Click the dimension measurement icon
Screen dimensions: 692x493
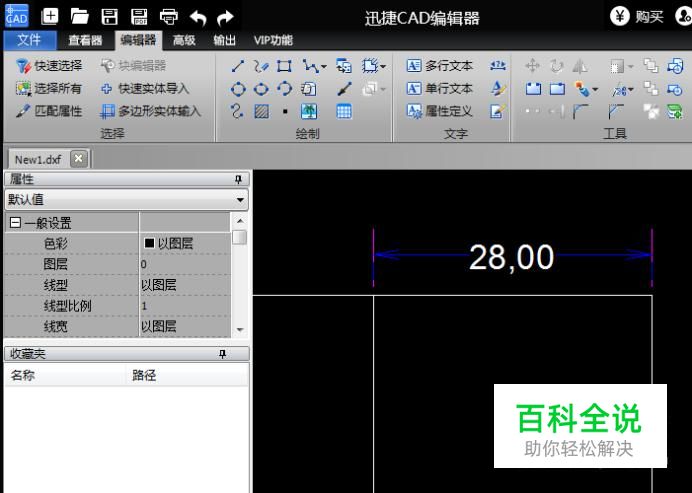(498, 66)
